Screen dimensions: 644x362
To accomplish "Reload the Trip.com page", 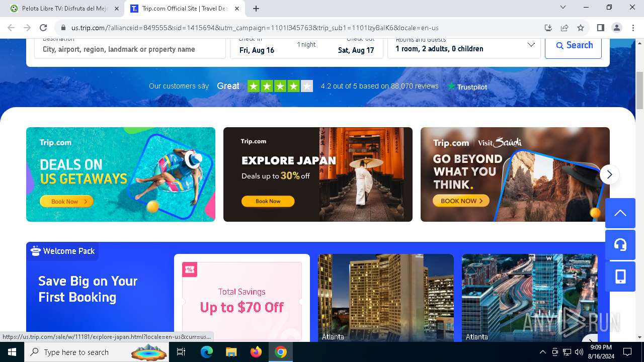I will pyautogui.click(x=43, y=28).
